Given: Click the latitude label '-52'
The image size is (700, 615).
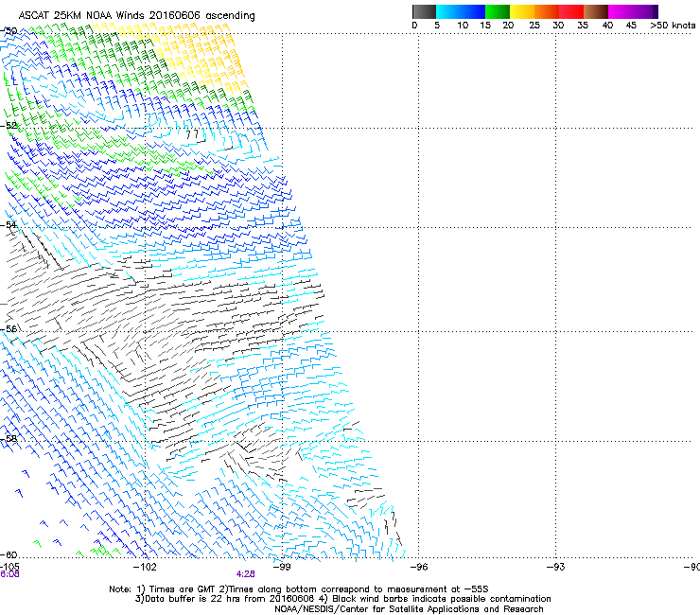Looking at the screenshot, I should 9,126.
